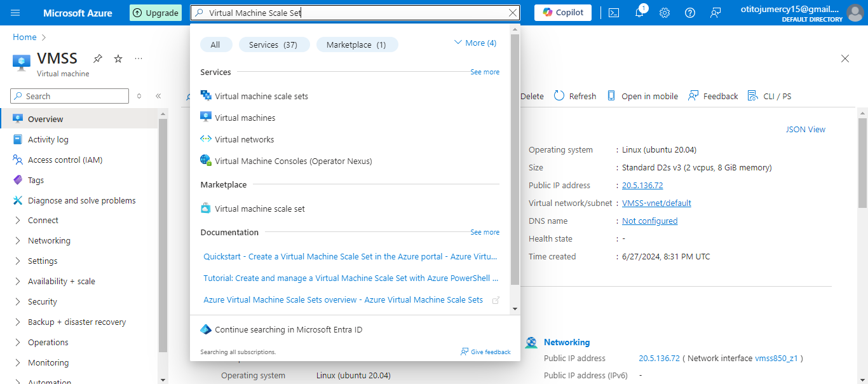Open the notifications bell
This screenshot has width=868, height=384.
639,13
